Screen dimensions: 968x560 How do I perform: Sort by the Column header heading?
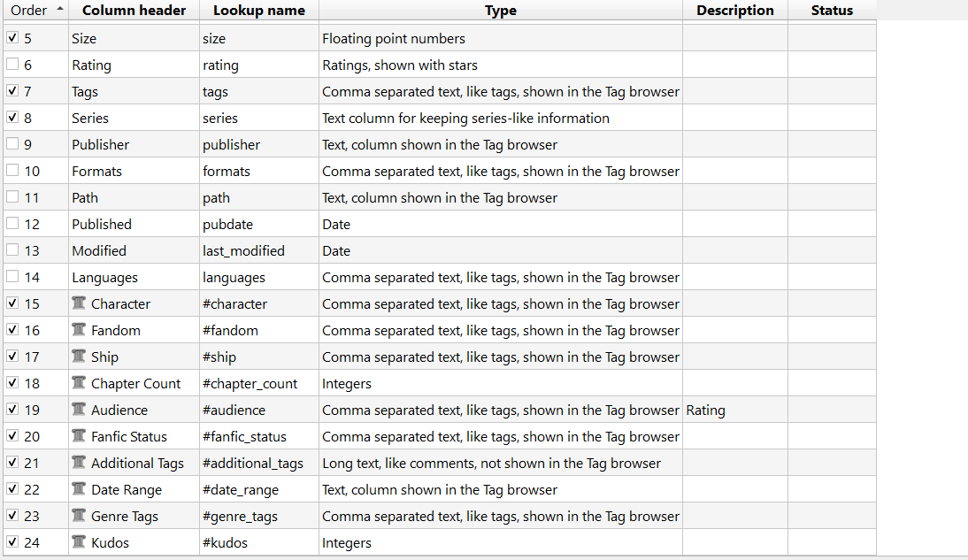pos(134,11)
